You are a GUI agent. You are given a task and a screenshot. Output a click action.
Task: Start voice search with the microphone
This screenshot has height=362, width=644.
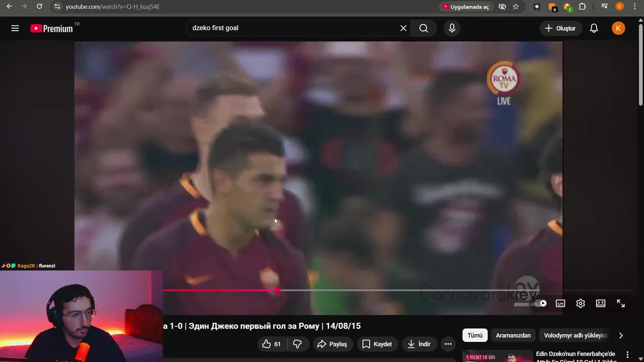click(x=452, y=28)
